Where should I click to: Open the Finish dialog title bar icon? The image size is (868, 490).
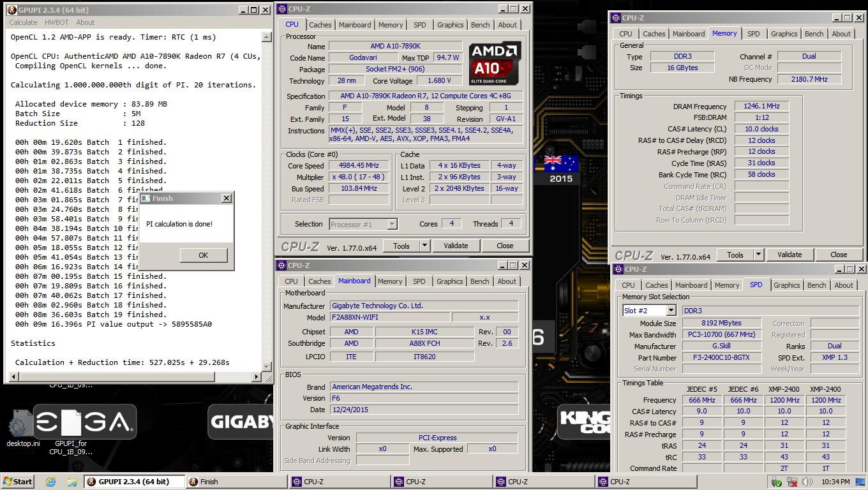[x=146, y=198]
